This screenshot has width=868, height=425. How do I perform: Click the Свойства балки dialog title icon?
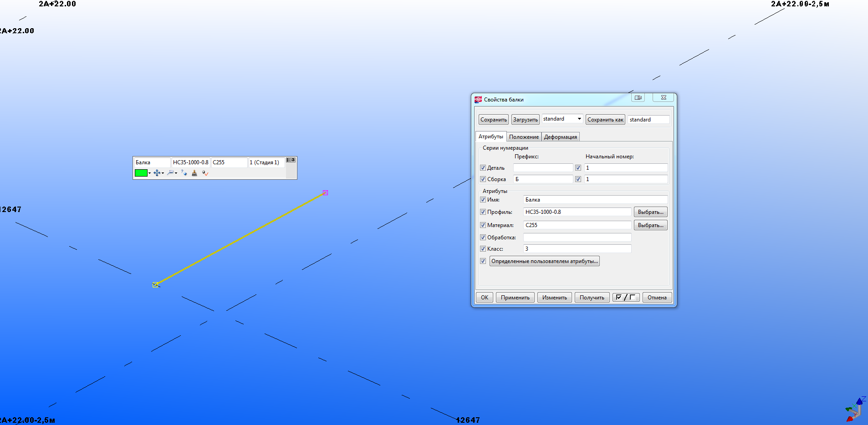(478, 99)
